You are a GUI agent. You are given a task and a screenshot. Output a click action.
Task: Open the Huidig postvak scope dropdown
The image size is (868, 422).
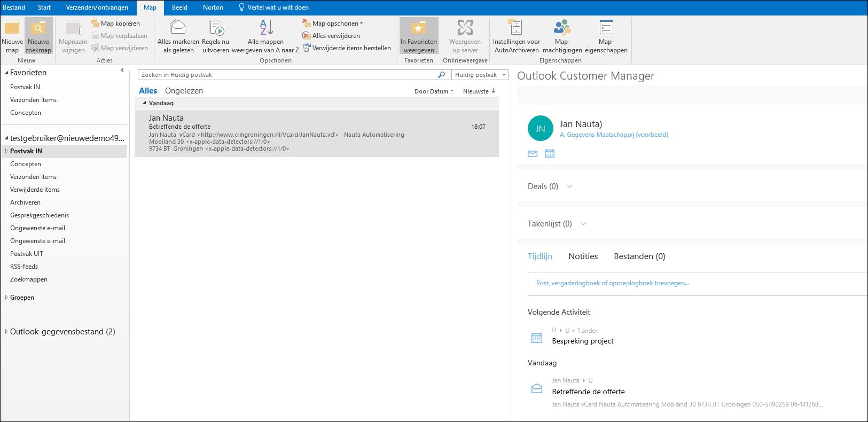tap(480, 75)
